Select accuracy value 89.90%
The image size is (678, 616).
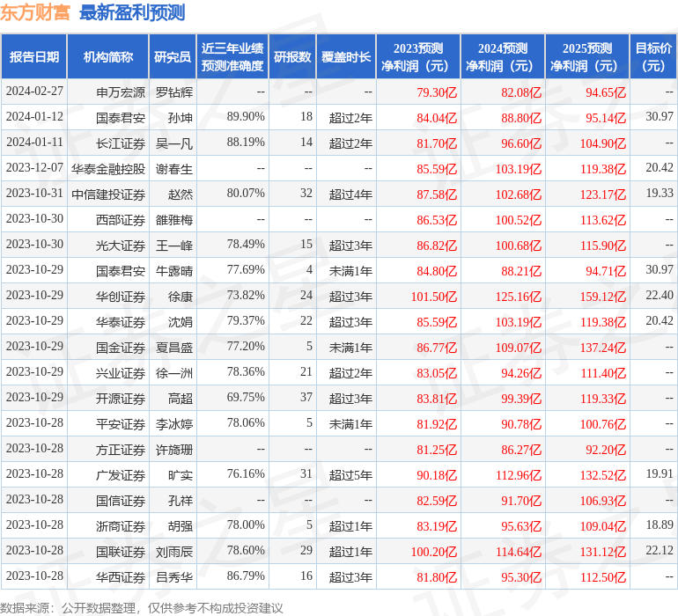246,117
